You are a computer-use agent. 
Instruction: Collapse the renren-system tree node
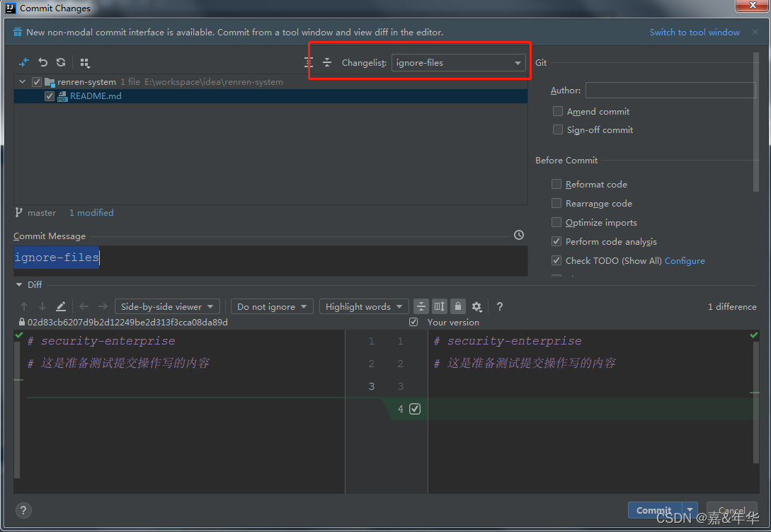[22, 81]
